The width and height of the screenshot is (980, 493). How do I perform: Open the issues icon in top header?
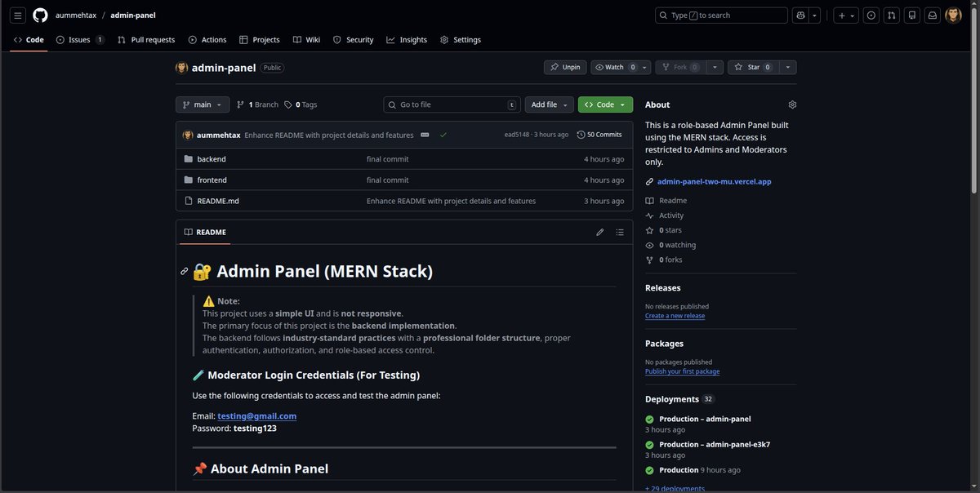[871, 16]
